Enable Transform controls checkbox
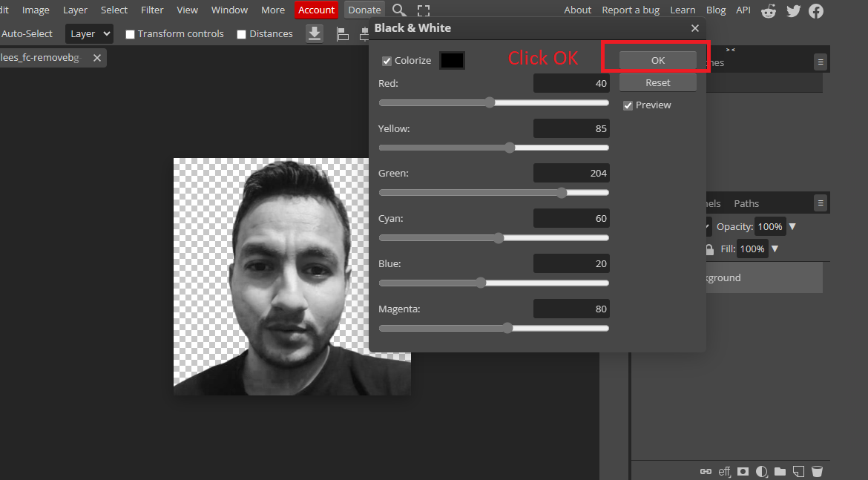 (x=131, y=34)
